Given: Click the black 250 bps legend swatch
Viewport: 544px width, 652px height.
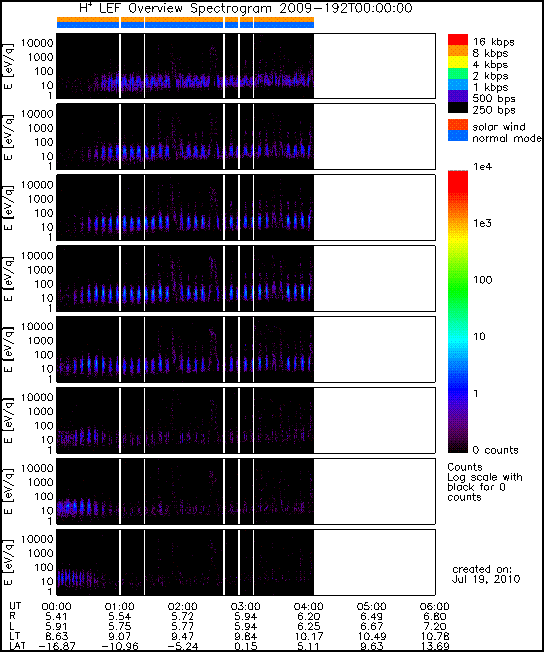Looking at the screenshot, I should point(458,107).
